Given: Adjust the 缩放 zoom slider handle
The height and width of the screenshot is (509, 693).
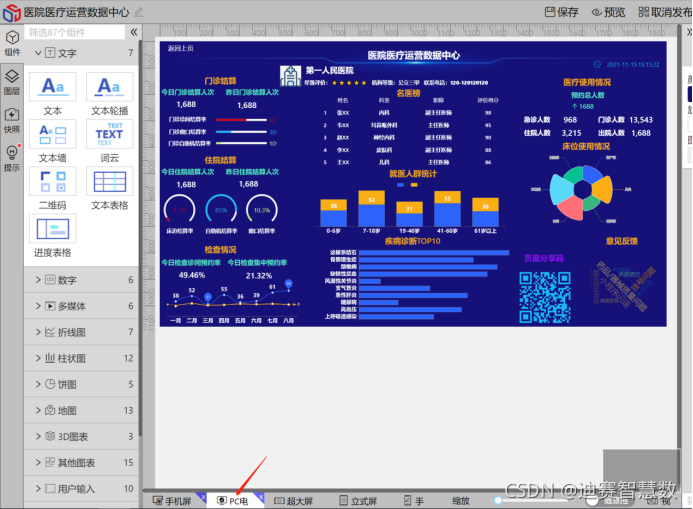Looking at the screenshot, I should coord(498,500).
